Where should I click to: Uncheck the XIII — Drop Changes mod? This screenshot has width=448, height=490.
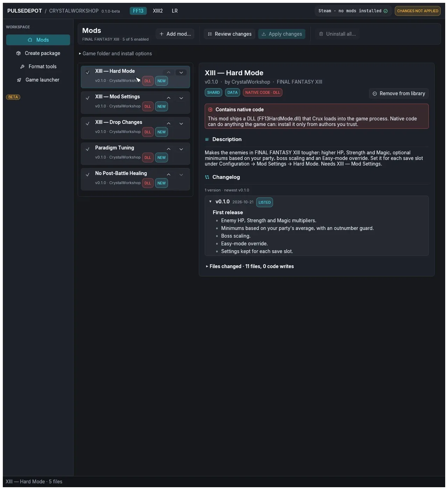point(87,124)
